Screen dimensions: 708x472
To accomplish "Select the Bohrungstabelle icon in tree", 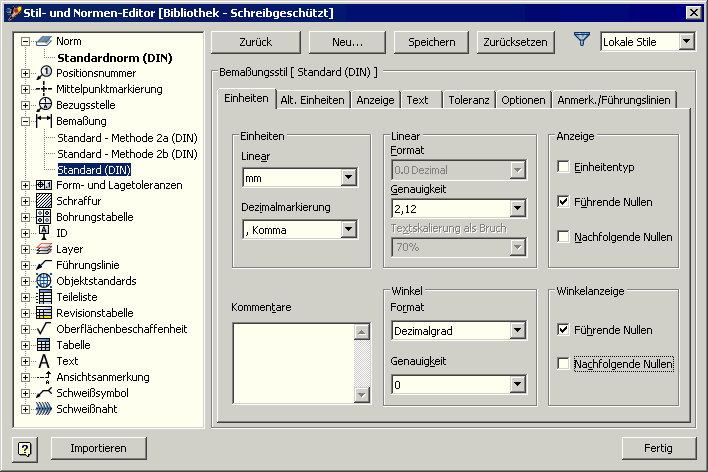I will 44,217.
